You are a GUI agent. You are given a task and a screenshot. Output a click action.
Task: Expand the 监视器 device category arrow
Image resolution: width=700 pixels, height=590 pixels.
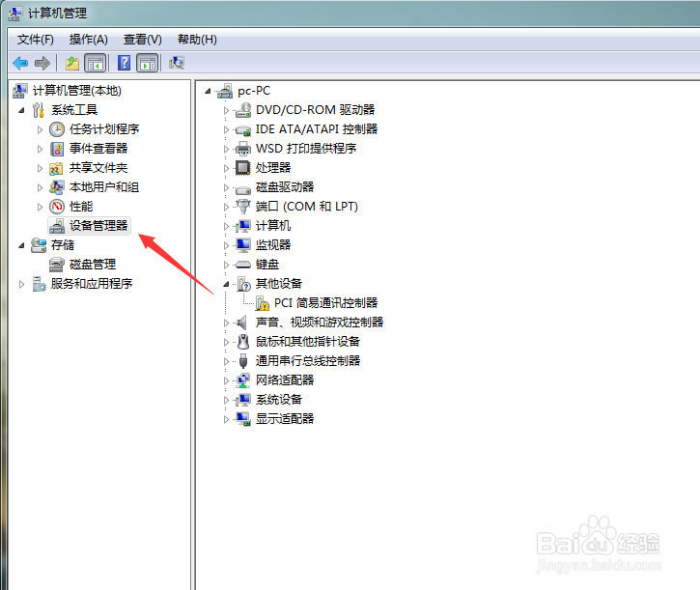[x=226, y=245]
